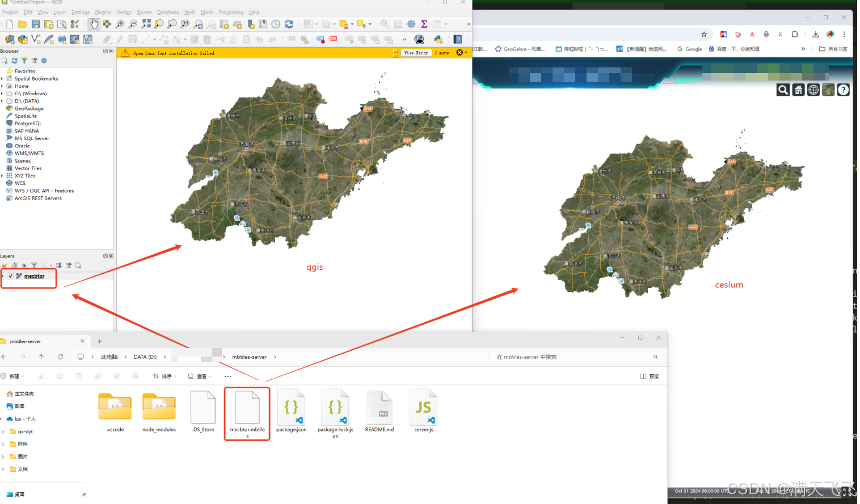Click QGIS Statistical Summary sigma icon
This screenshot has width=860, height=504.
tap(424, 24)
